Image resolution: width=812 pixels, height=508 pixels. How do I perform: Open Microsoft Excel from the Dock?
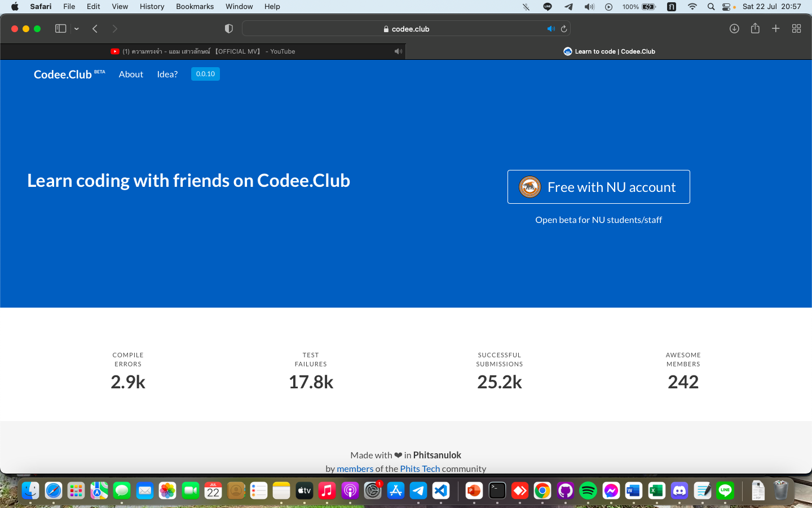pyautogui.click(x=656, y=491)
